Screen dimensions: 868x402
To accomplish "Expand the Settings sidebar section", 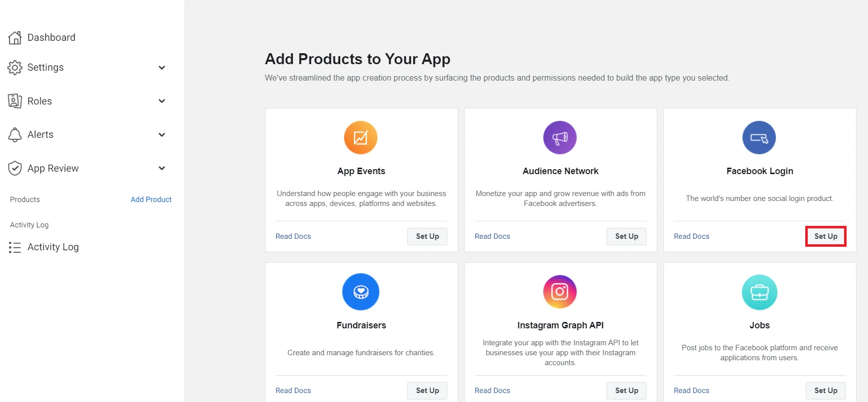I will pyautogui.click(x=161, y=67).
